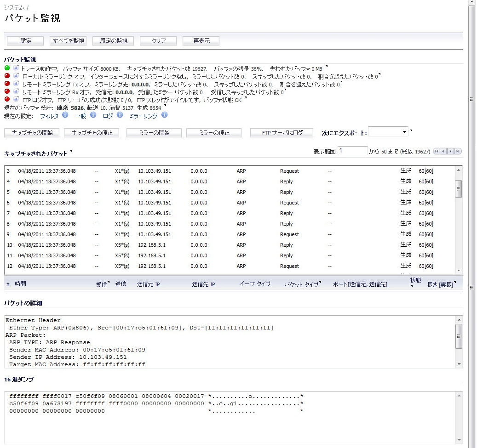Click red status icon for FTP log row

pos(7,99)
